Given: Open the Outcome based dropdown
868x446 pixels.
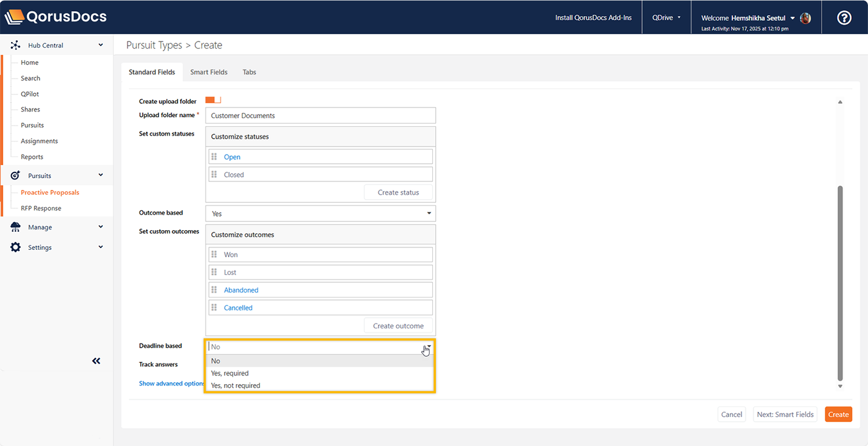Looking at the screenshot, I should pos(320,213).
